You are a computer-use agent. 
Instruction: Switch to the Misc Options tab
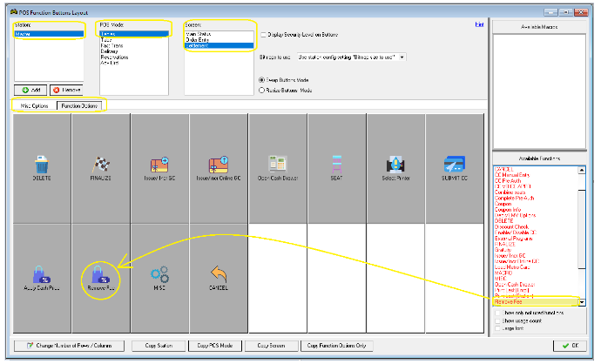(x=34, y=105)
